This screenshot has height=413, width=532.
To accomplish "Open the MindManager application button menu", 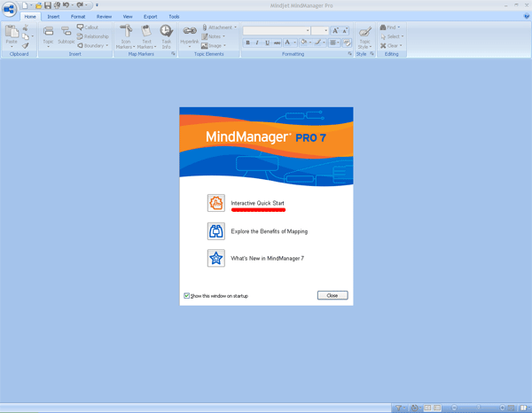I will click(9, 9).
